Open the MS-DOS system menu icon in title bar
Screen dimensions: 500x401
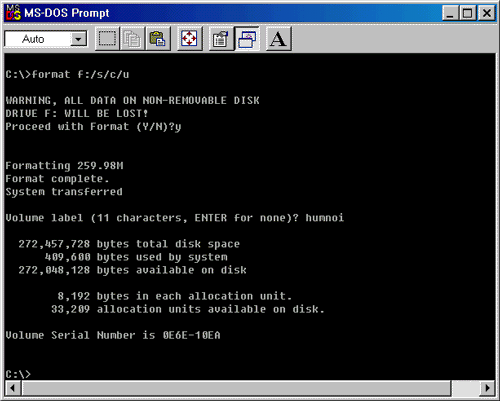click(x=13, y=13)
